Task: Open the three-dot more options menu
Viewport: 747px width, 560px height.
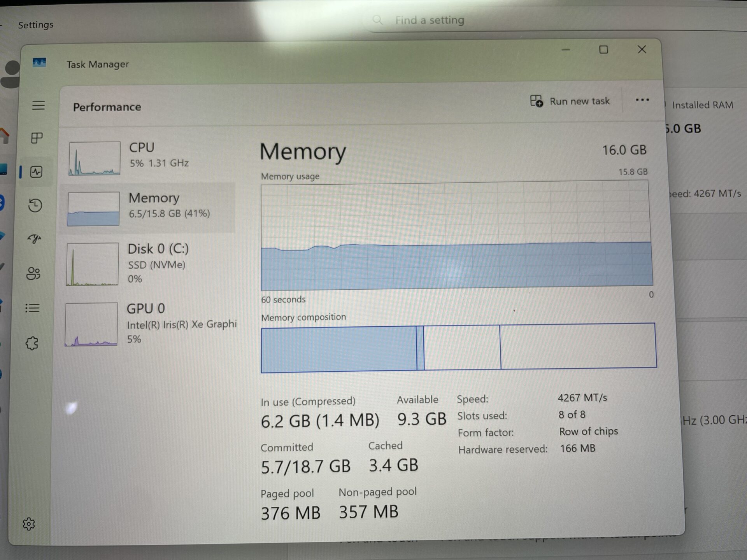Action: tap(642, 100)
